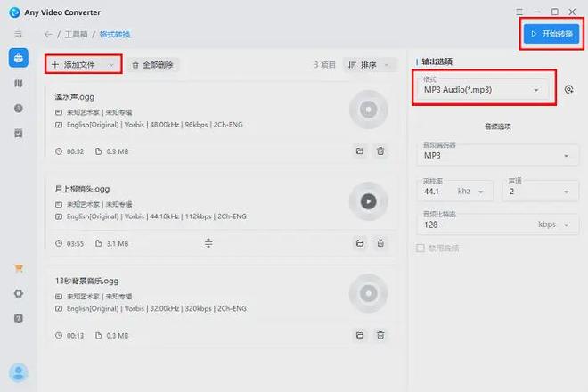Delete the 月上柳梢头.ogg item
Screen dimensions: 588x392
pyautogui.click(x=380, y=243)
